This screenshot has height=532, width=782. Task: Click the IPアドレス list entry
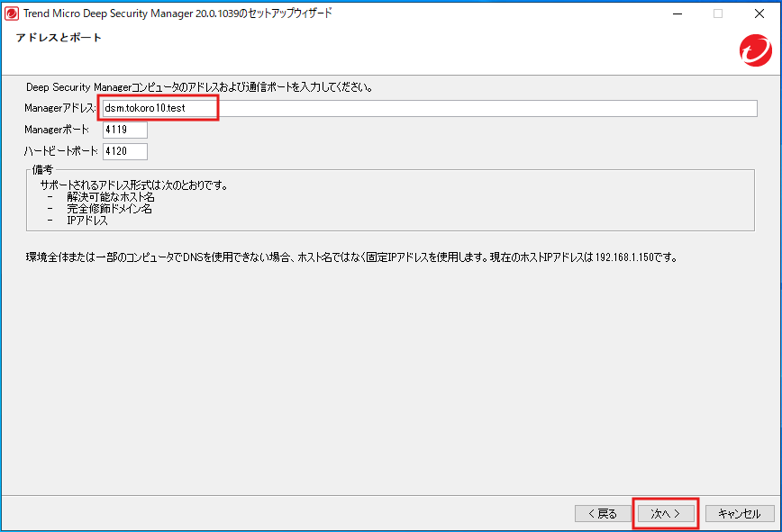pyautogui.click(x=87, y=221)
